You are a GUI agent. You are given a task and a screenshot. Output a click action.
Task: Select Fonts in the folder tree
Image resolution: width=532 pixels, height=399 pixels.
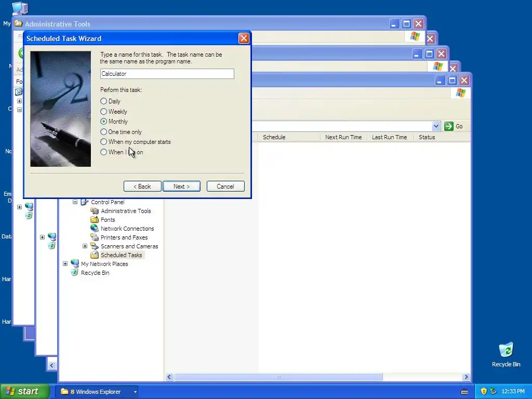pyautogui.click(x=108, y=220)
